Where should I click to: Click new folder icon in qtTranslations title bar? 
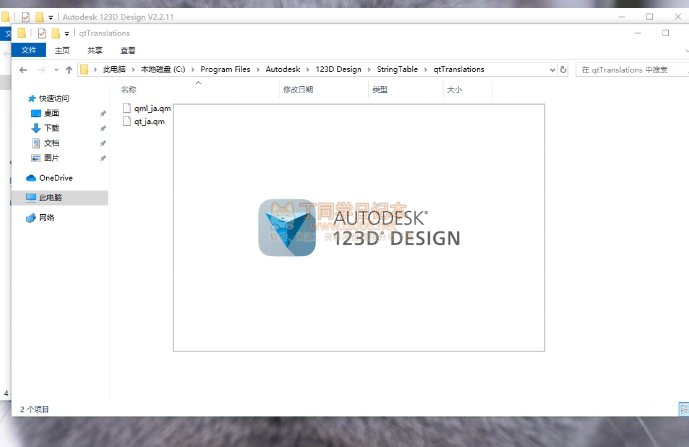tap(55, 33)
